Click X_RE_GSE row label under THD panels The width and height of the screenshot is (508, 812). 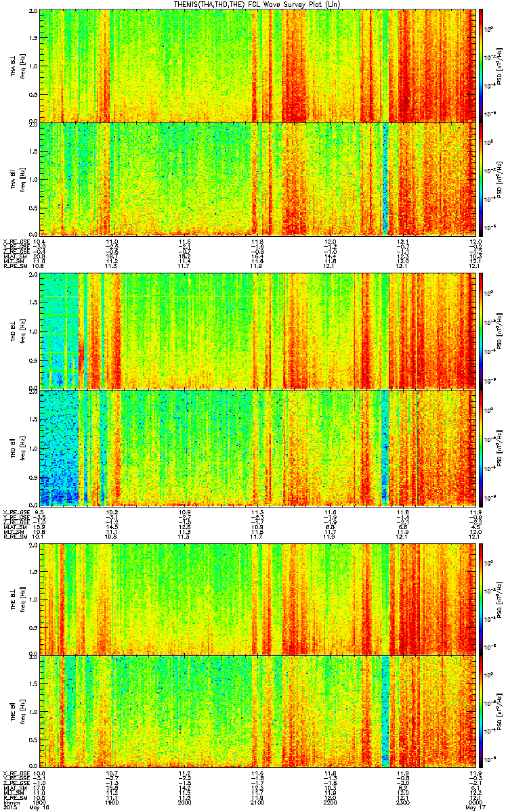(16, 513)
